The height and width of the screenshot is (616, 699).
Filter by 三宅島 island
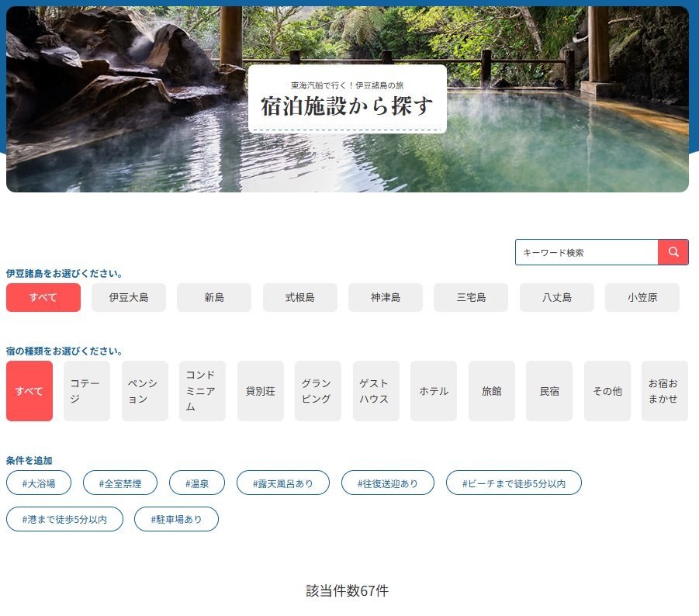click(x=471, y=297)
